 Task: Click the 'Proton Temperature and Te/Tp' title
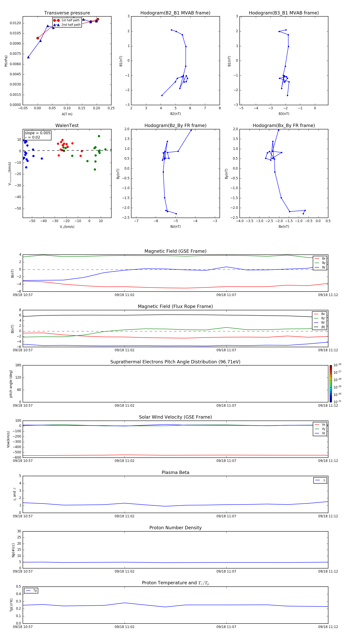(x=175, y=583)
